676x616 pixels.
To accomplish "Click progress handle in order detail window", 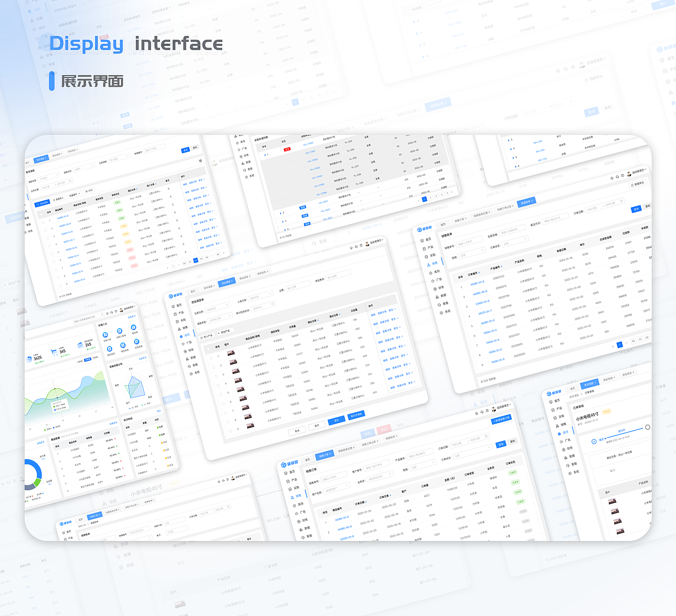I will coord(647,427).
